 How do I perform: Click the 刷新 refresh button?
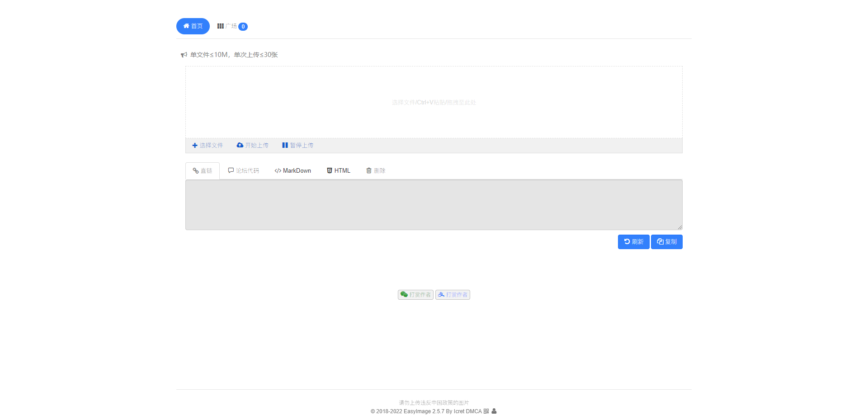tap(634, 242)
